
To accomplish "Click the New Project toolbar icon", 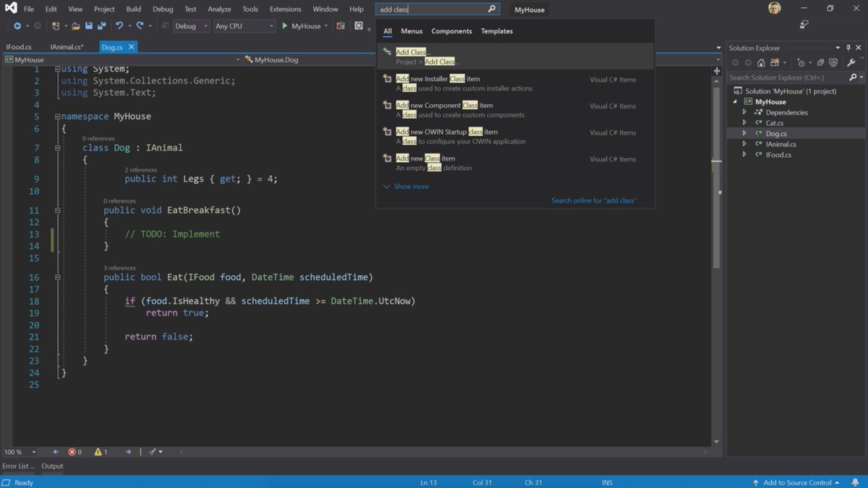I will (x=56, y=26).
